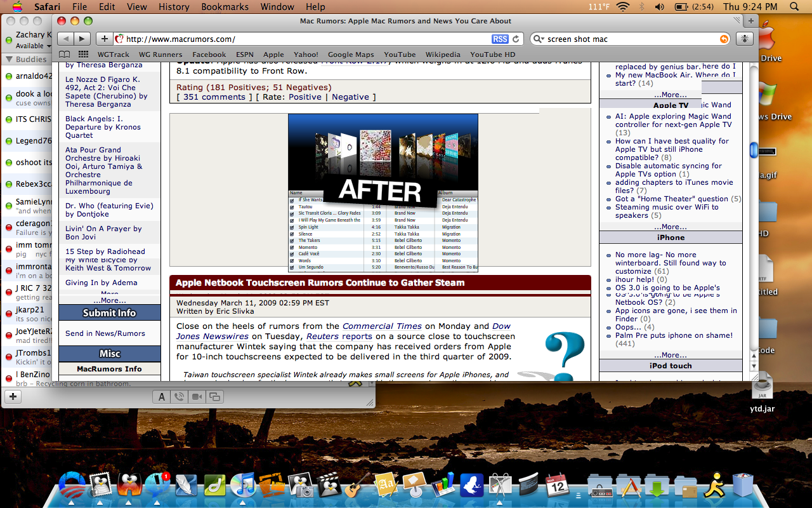This screenshot has height=508, width=812.
Task: Click the RSS badge in address bar
Action: click(x=500, y=39)
